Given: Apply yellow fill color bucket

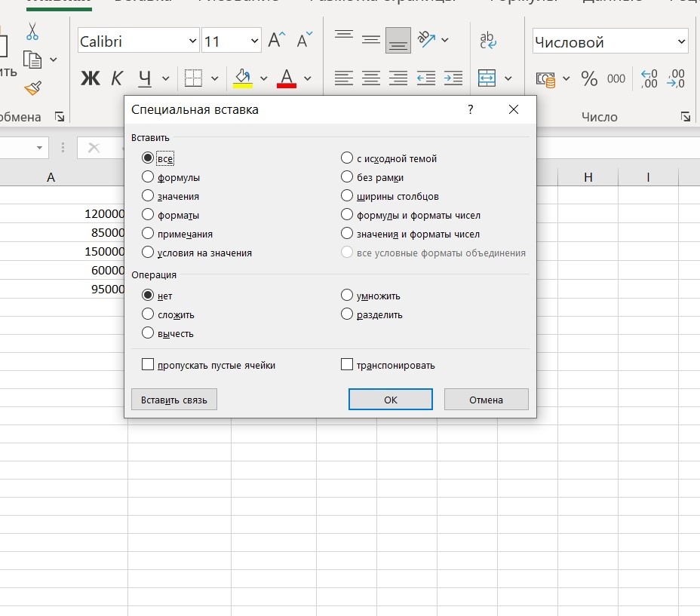Looking at the screenshot, I should click(x=242, y=78).
